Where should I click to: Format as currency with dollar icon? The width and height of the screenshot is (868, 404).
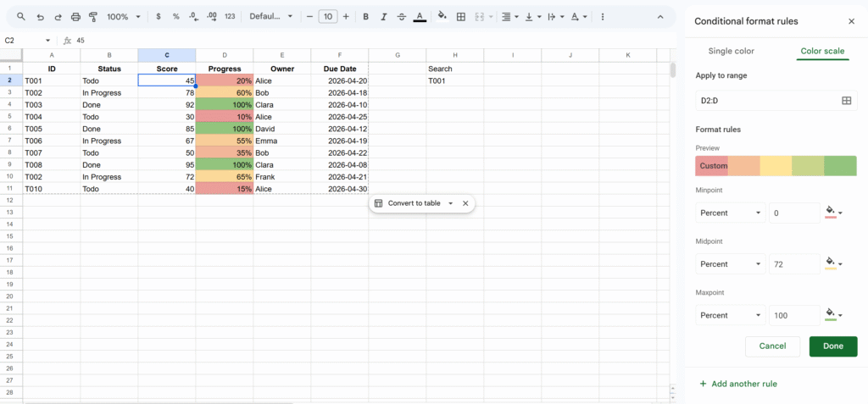(159, 17)
